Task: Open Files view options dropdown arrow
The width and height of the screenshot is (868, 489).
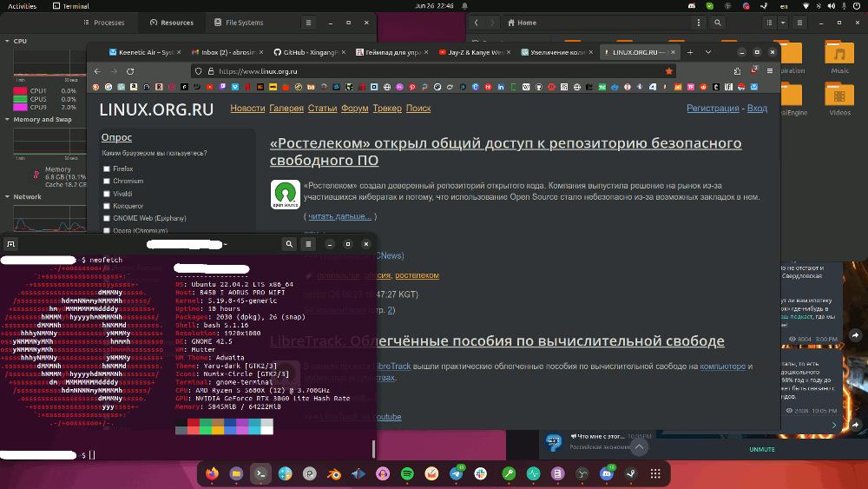Action: coord(783,23)
